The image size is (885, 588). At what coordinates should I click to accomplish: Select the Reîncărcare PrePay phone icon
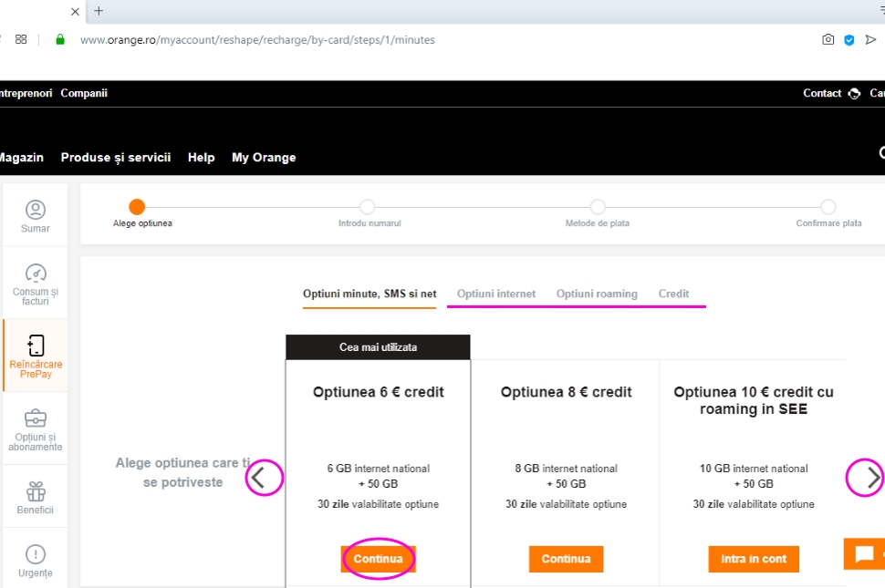[36, 346]
